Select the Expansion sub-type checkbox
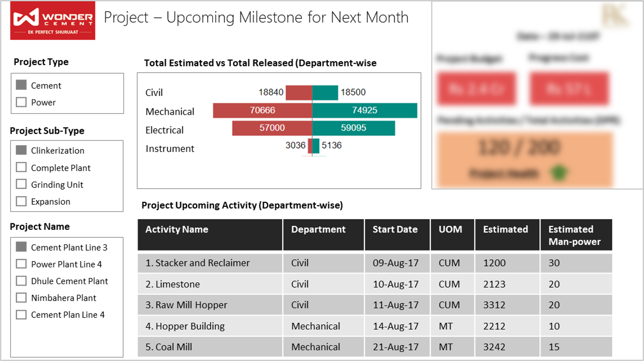The height and width of the screenshot is (361, 644). pos(21,201)
